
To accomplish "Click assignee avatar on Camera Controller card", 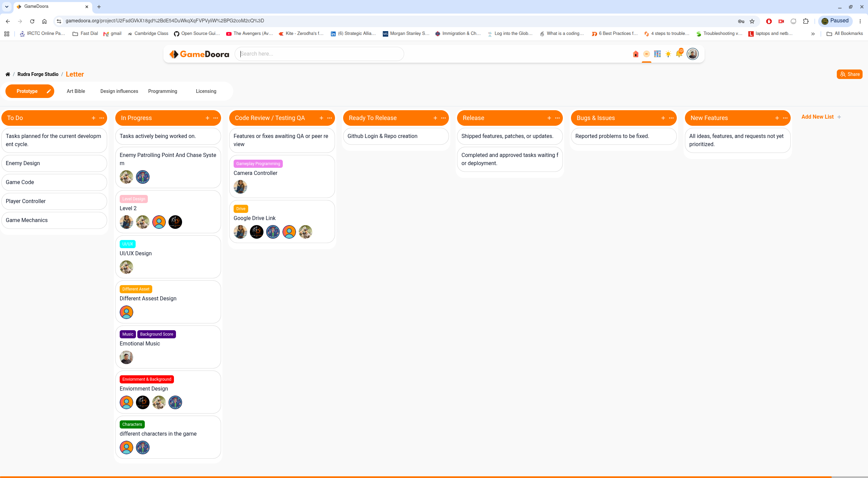I will point(240,187).
